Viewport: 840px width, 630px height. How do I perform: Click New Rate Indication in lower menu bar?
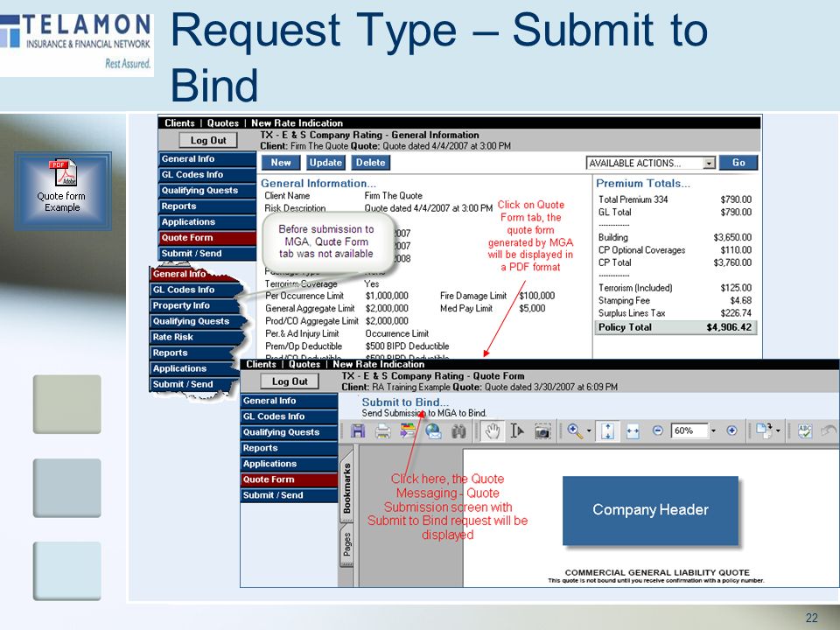378,364
